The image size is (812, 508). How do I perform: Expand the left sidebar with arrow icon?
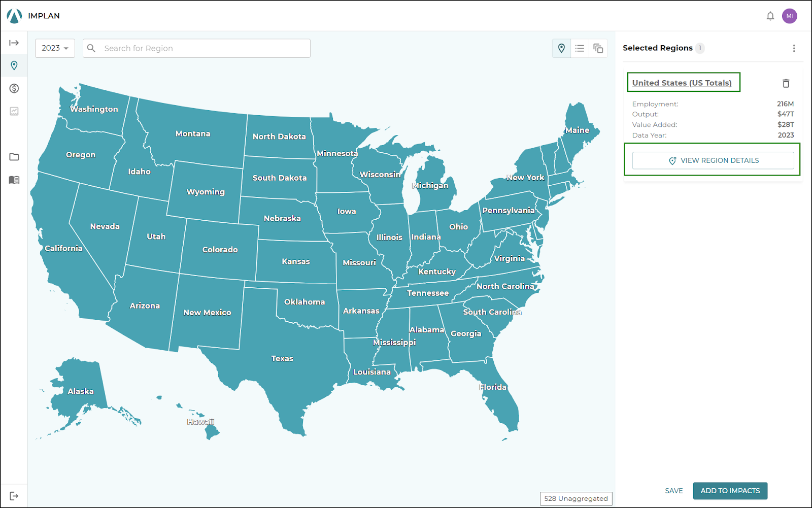coord(14,43)
